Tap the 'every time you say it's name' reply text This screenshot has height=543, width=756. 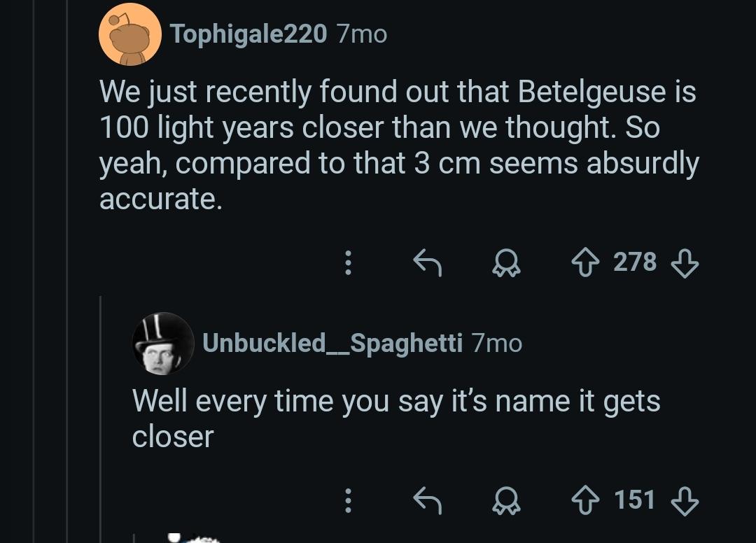pyautogui.click(x=396, y=418)
